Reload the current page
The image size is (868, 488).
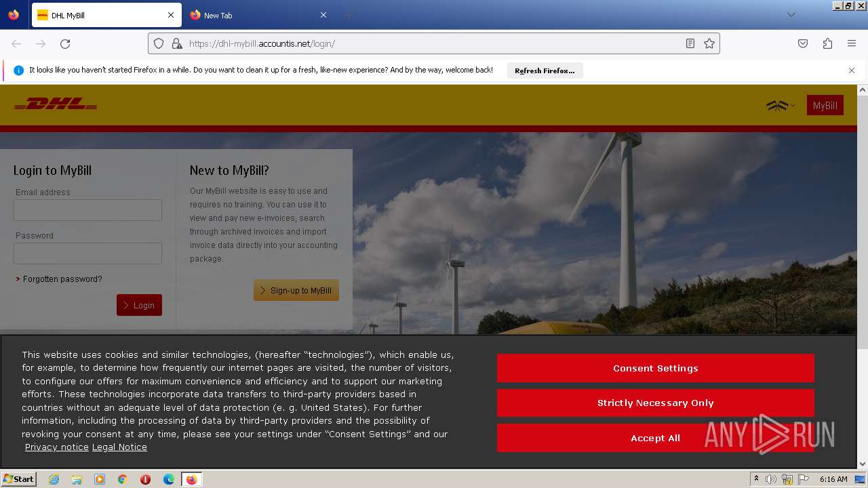(65, 43)
